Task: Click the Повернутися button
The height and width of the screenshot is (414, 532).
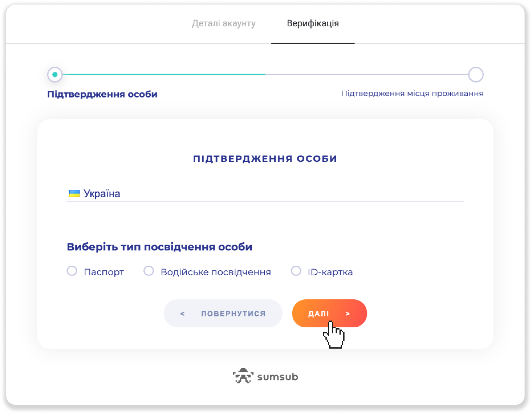Action: 223,313
